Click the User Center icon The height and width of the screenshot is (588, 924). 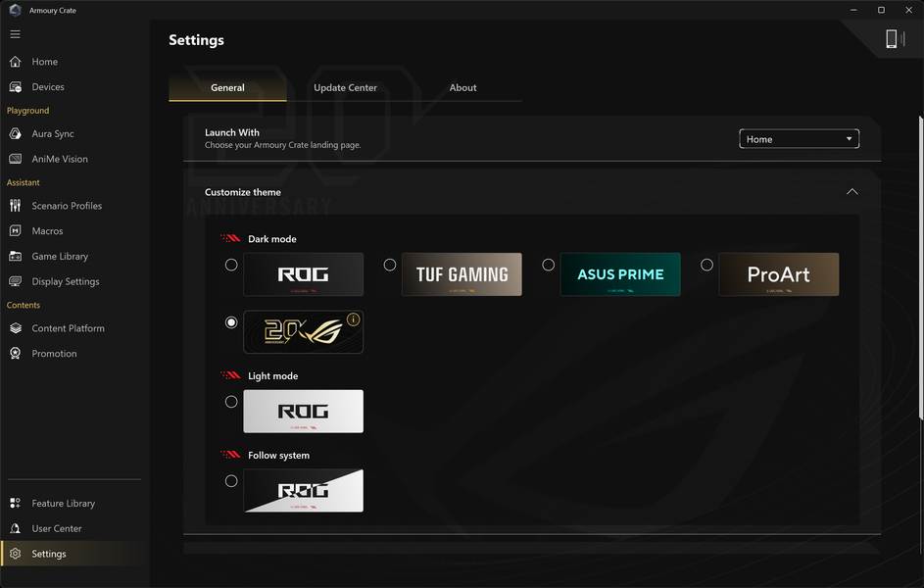(x=16, y=528)
